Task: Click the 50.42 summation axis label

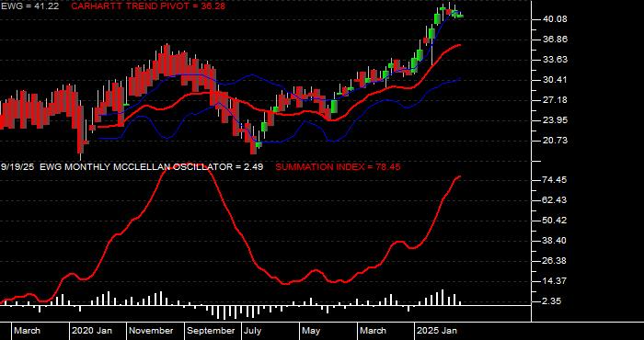Action: 555,221
